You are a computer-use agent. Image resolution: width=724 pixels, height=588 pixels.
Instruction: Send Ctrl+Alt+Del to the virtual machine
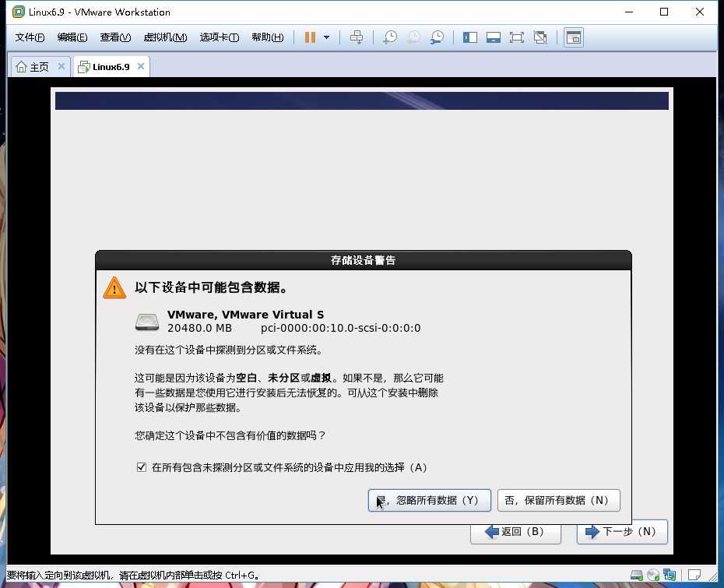pyautogui.click(x=357, y=37)
